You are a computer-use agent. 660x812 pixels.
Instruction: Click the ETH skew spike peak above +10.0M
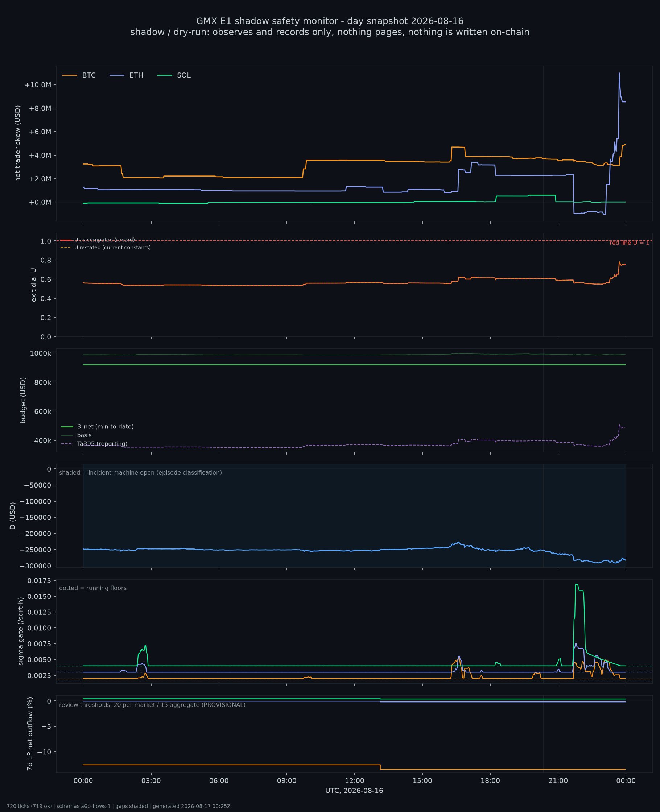point(619,73)
